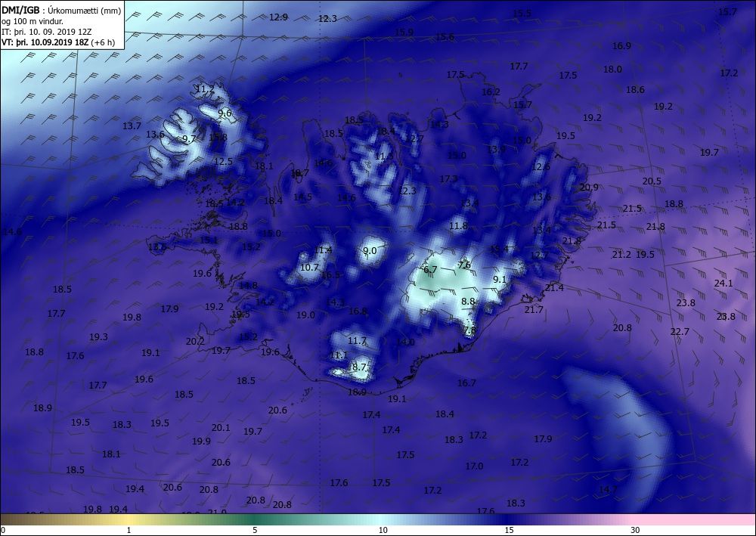This screenshot has height=536, width=756.
Task: Click the 20.5 value on the map
Action: [x=652, y=181]
